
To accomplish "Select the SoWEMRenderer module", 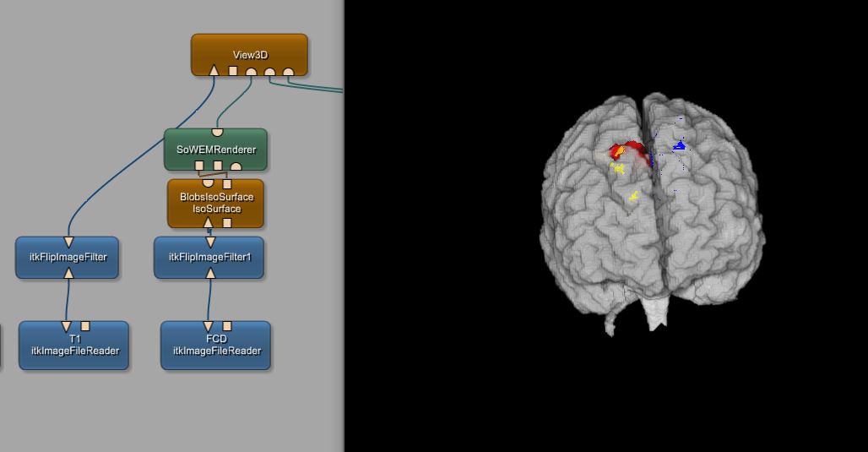I will click(x=215, y=150).
